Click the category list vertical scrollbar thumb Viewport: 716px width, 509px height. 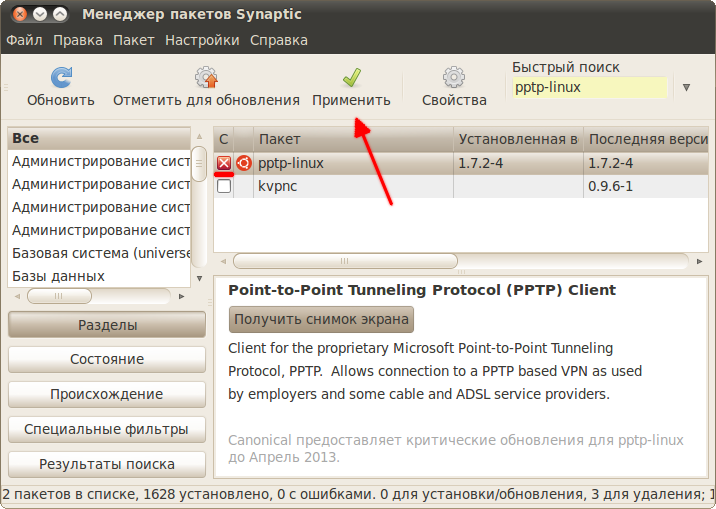tap(199, 163)
